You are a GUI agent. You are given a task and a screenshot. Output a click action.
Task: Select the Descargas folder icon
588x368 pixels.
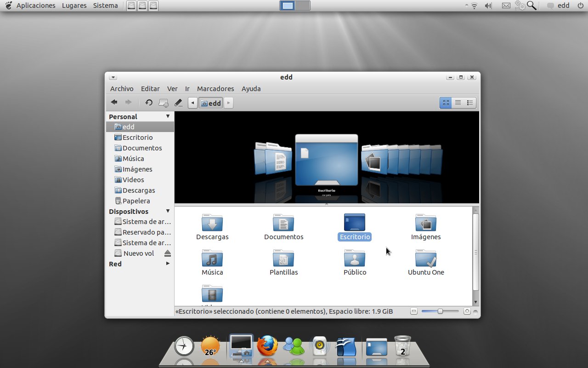pos(212,222)
